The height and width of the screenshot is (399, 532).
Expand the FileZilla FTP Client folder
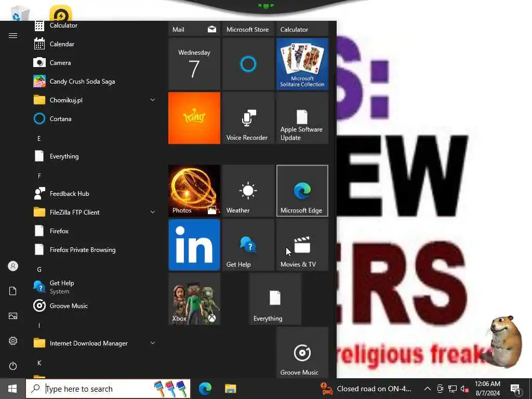point(153,212)
